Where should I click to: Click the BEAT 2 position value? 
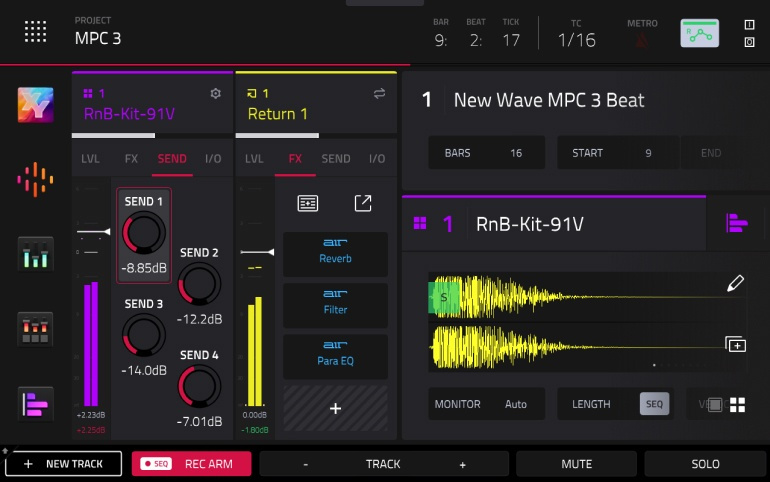(x=475, y=40)
